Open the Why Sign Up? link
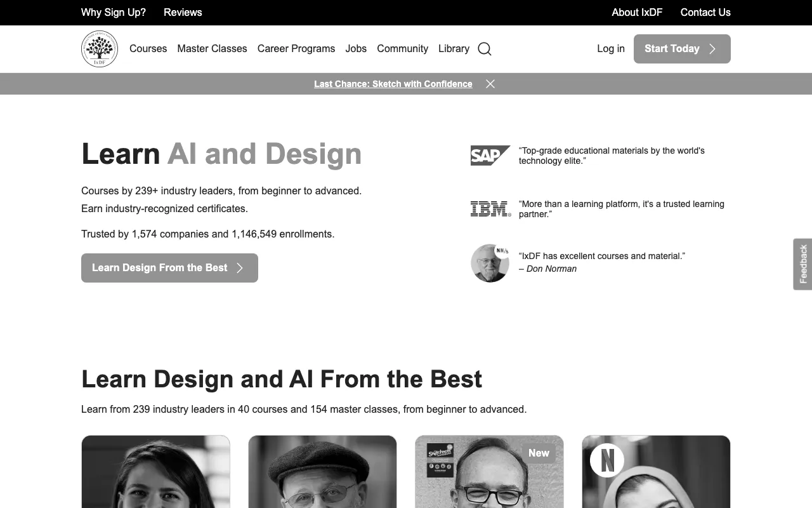 pos(114,12)
